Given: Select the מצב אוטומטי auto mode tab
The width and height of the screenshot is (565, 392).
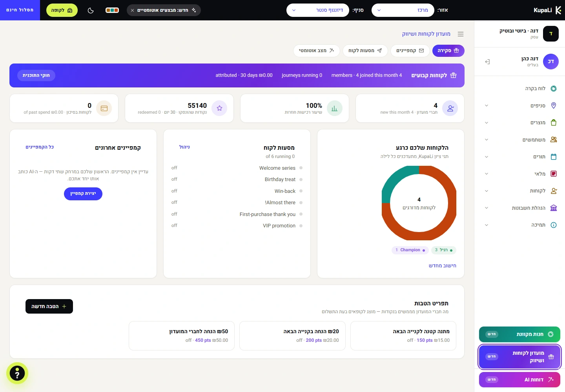Looking at the screenshot, I should [x=317, y=51].
